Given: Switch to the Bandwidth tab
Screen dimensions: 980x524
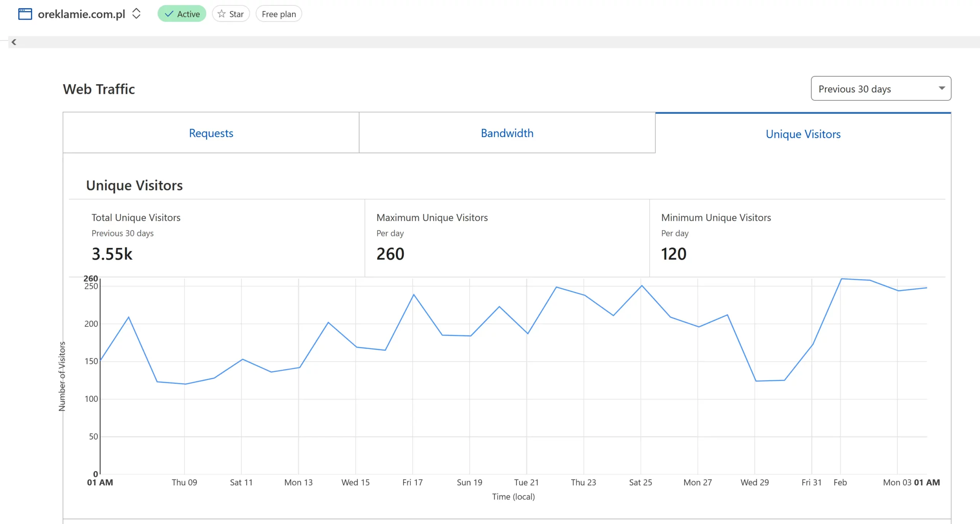Looking at the screenshot, I should coord(507,133).
